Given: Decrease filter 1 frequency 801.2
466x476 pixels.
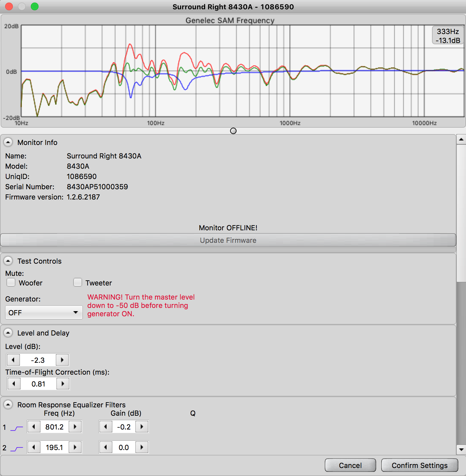Looking at the screenshot, I should (x=34, y=427).
